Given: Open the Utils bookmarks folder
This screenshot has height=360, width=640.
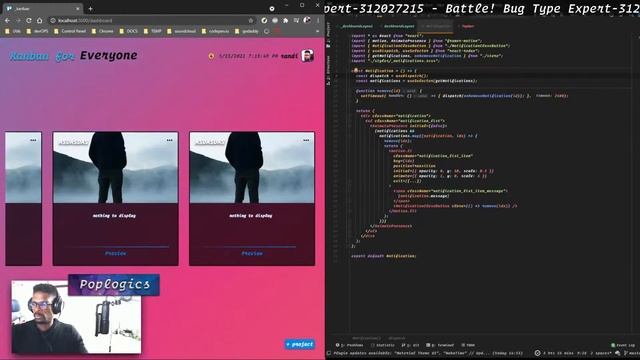Looking at the screenshot, I should (13, 31).
